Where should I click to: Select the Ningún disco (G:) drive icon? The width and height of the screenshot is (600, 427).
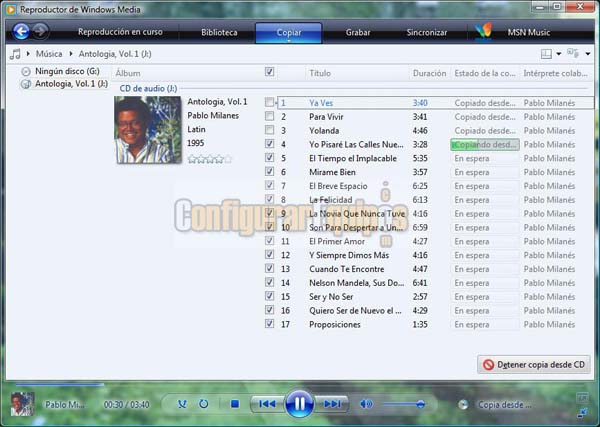pos(26,72)
